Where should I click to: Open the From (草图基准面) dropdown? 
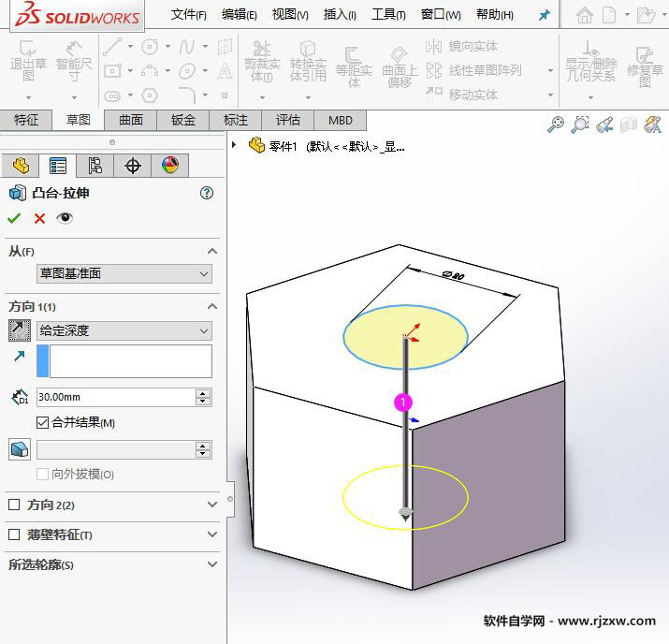coord(124,273)
